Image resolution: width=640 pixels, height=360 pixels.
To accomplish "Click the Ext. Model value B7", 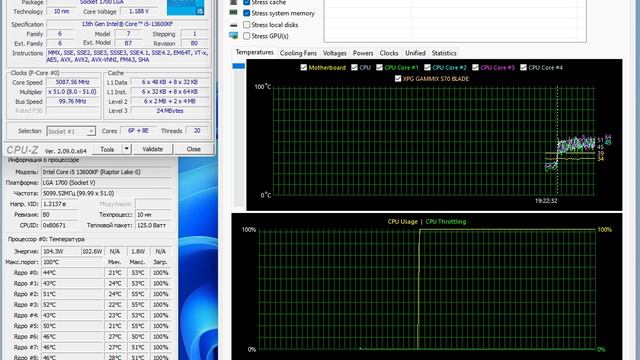I will click(x=128, y=43).
